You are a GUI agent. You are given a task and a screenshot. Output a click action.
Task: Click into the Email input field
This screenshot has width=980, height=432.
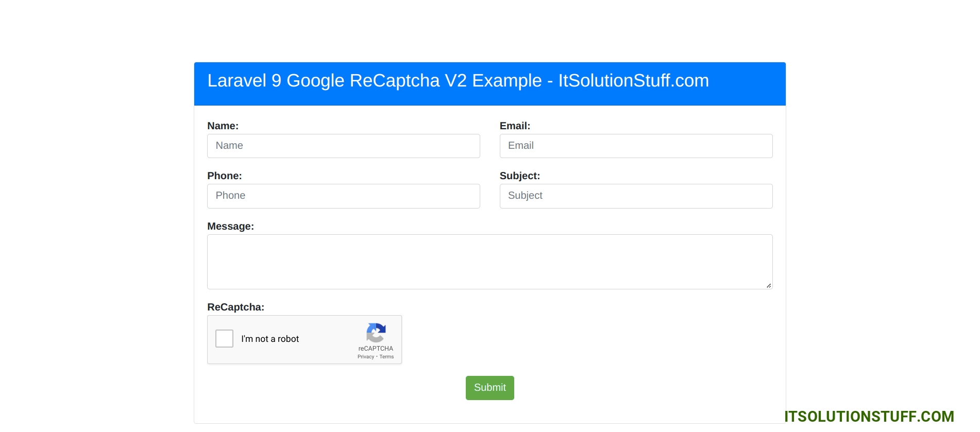tap(635, 146)
